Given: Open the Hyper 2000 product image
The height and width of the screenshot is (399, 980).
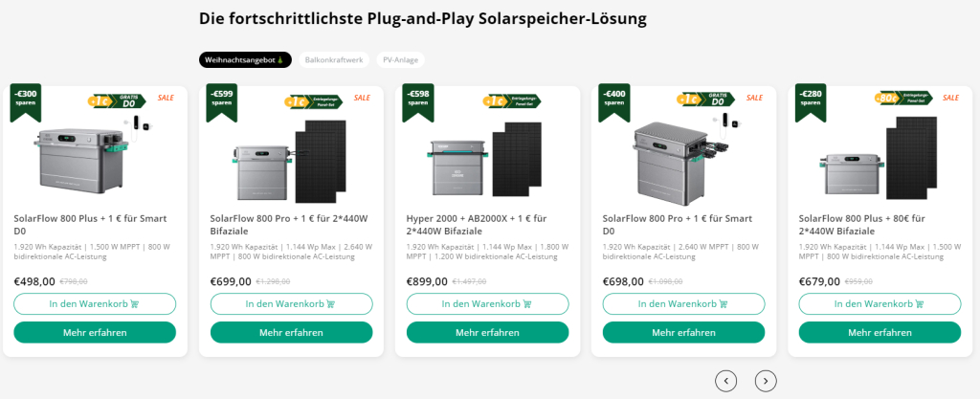Looking at the screenshot, I should [487, 153].
